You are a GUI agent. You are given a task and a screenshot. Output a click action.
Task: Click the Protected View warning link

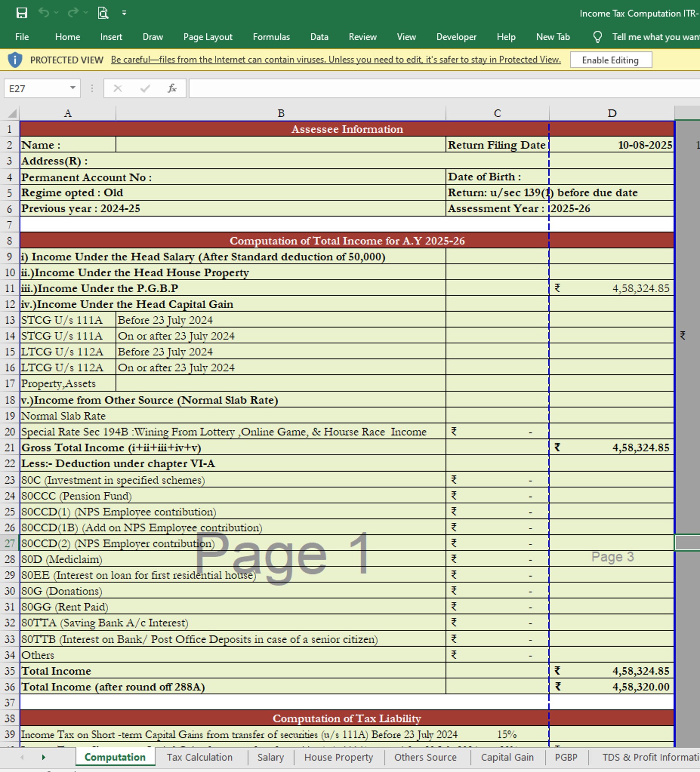click(x=335, y=60)
